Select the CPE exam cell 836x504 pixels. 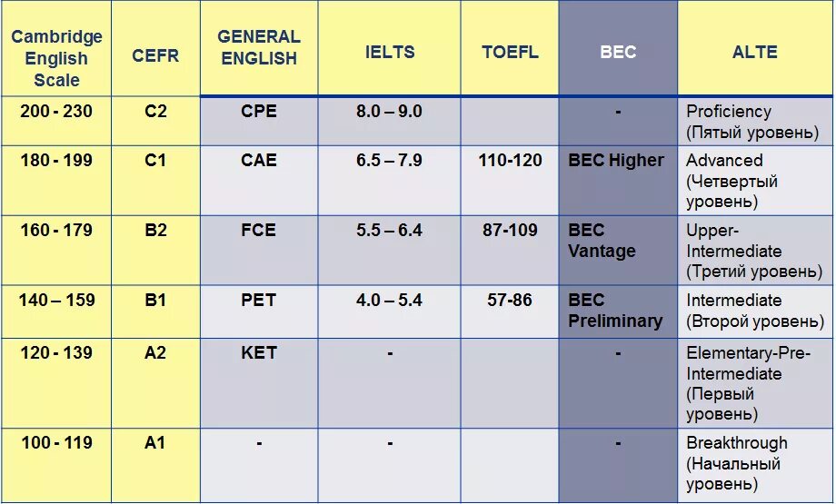(x=259, y=112)
